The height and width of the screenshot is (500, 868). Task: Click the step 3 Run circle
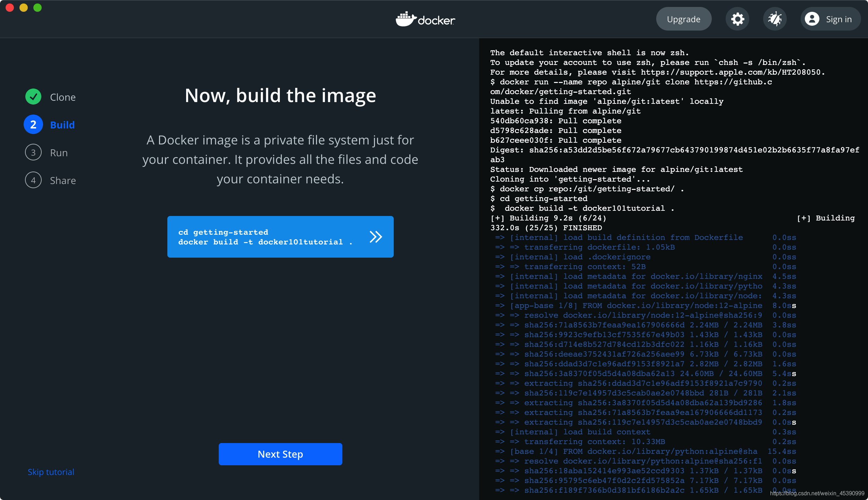33,152
